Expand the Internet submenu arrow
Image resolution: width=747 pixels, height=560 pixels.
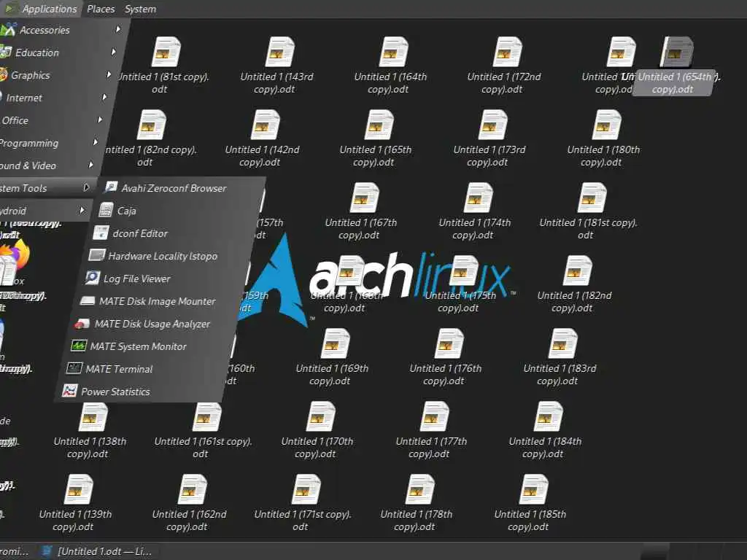click(104, 97)
